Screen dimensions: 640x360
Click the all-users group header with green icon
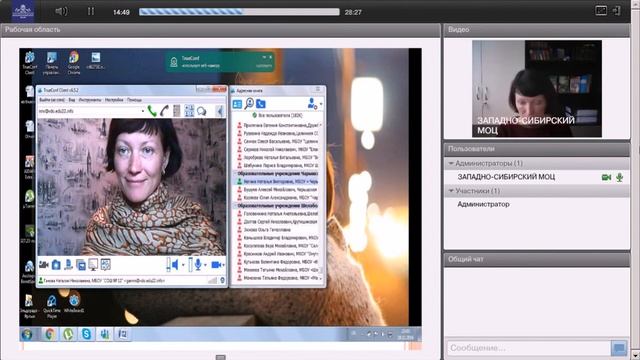click(278, 116)
